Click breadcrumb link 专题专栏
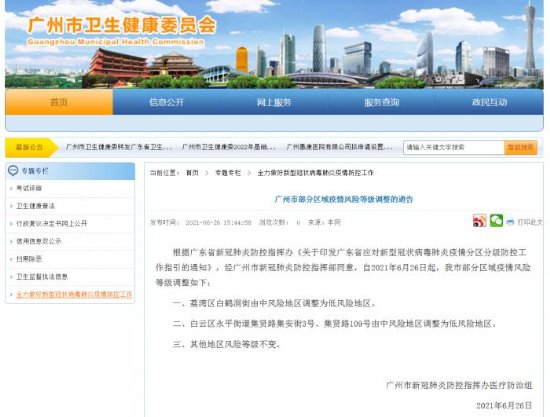 pos(228,173)
